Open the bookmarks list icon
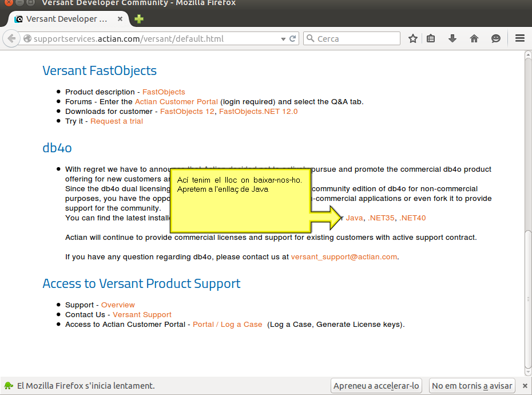Screen dimensions: 532x395 tap(431, 38)
